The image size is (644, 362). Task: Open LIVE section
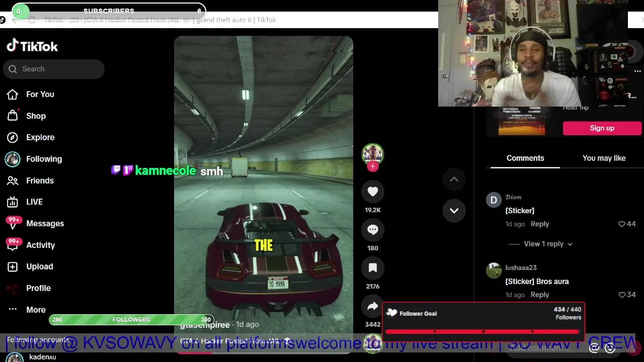[x=34, y=202]
